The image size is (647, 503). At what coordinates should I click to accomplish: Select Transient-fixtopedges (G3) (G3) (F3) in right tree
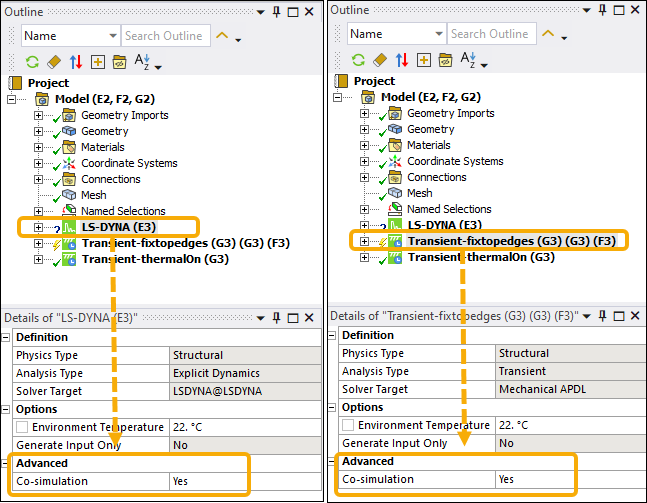(510, 241)
